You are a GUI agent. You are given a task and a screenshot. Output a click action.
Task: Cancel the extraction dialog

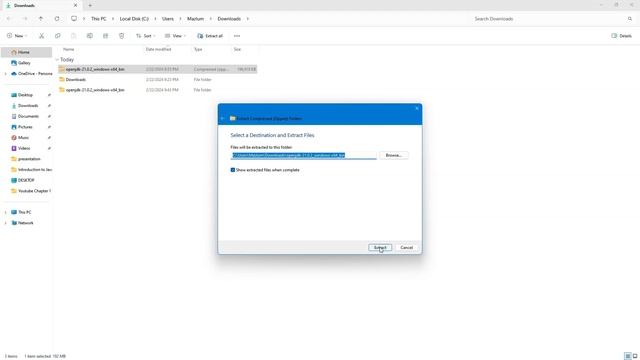(x=407, y=247)
